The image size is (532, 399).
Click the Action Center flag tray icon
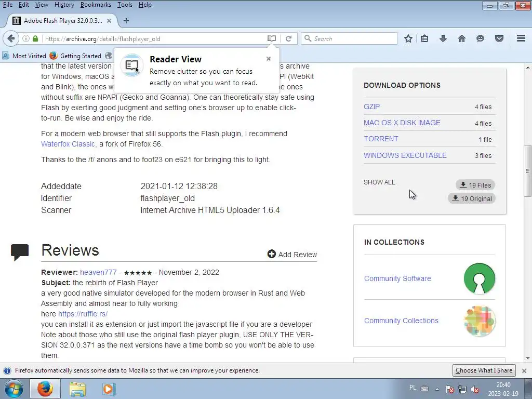(x=450, y=389)
